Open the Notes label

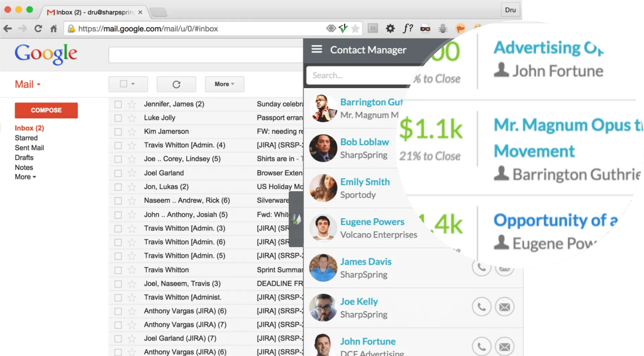click(24, 167)
